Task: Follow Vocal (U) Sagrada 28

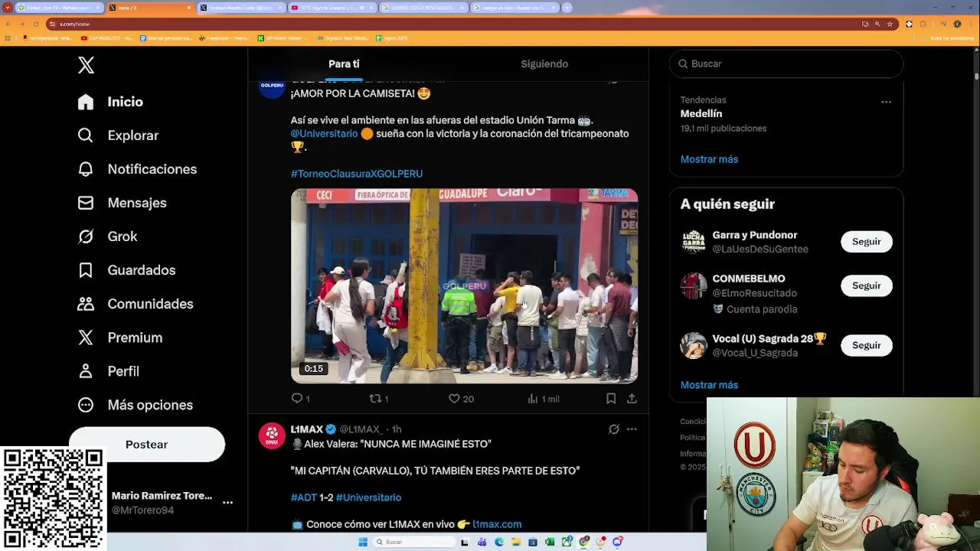Action: pos(867,346)
